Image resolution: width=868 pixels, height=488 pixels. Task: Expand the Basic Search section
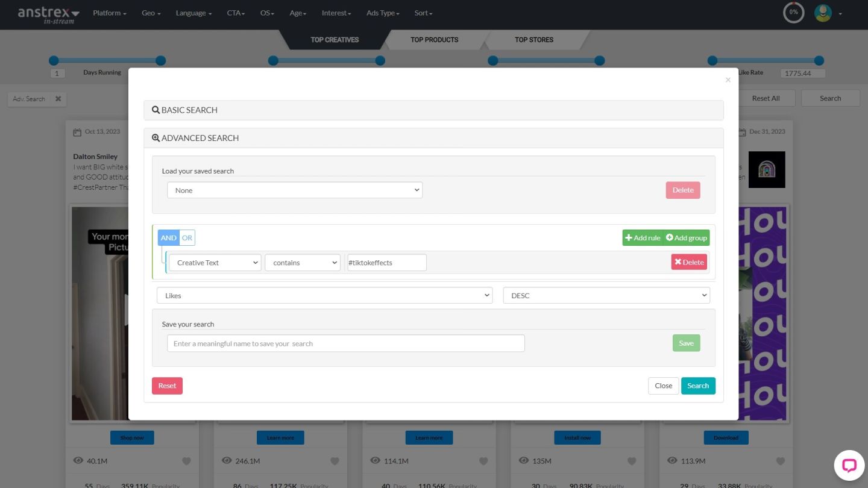[433, 110]
